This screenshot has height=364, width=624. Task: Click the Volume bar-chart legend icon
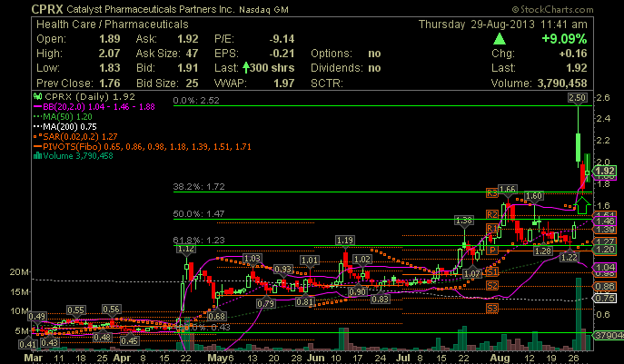(36, 155)
